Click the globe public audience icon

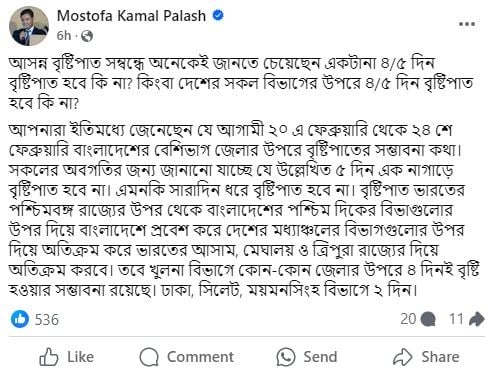pyautogui.click(x=87, y=36)
